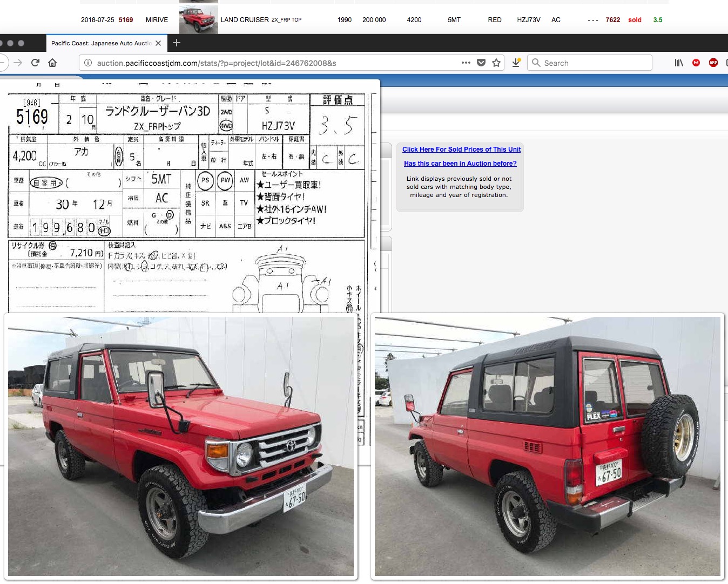Click the address bar URL field
The image size is (728, 584).
tap(270, 63)
